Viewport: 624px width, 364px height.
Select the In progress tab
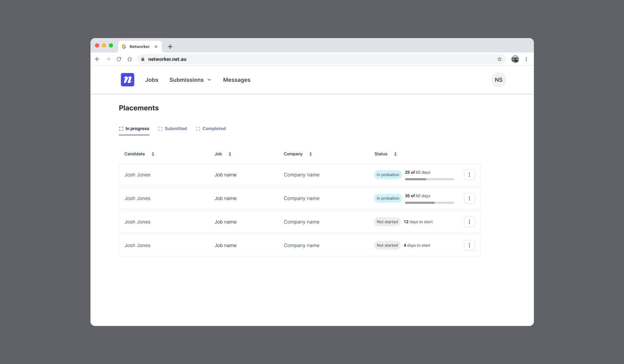(134, 128)
